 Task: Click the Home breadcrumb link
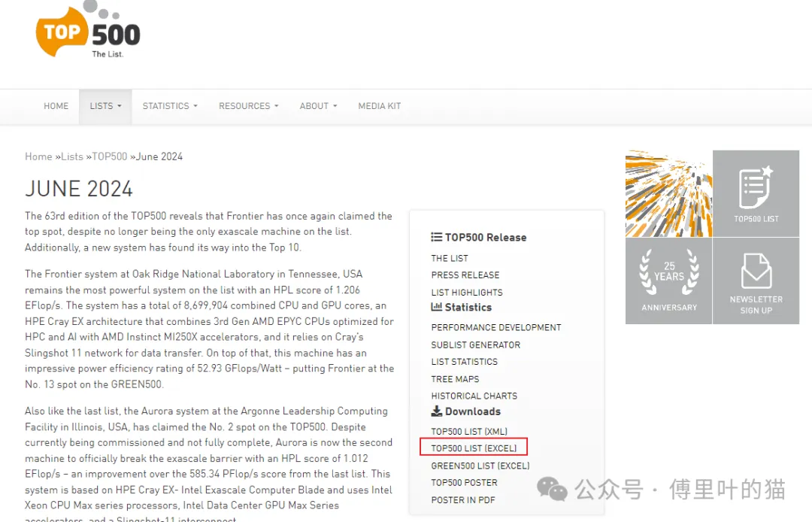point(38,156)
